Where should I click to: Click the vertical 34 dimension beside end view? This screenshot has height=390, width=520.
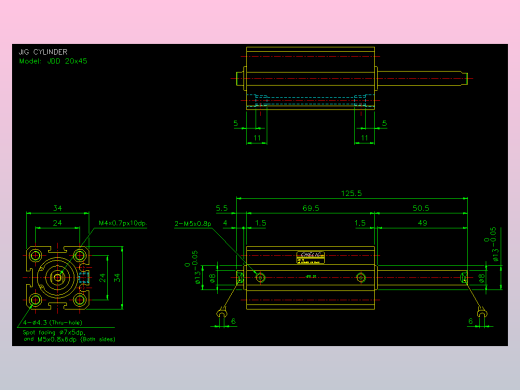click(x=117, y=278)
